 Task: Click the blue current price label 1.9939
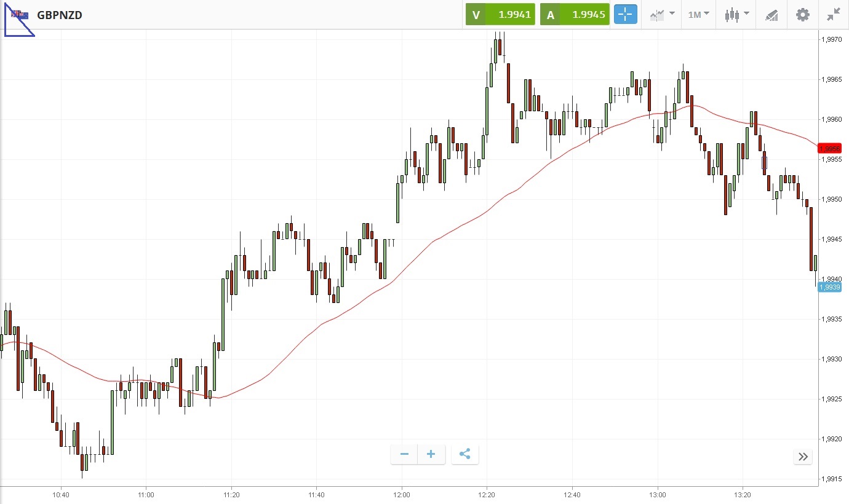[829, 287]
